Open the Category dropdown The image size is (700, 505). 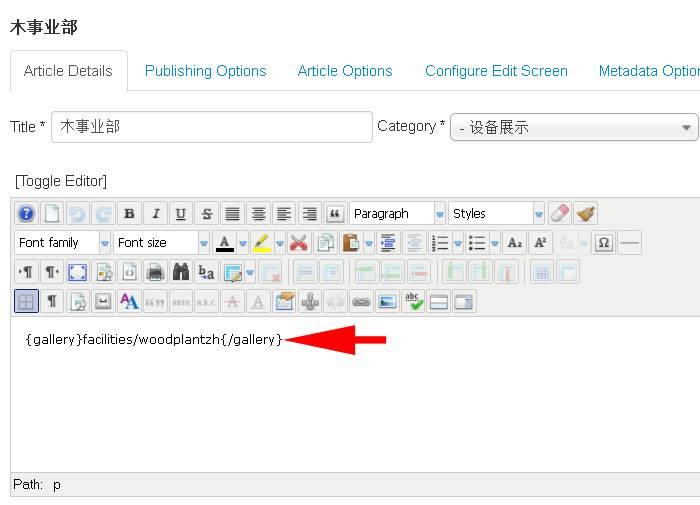(x=574, y=127)
